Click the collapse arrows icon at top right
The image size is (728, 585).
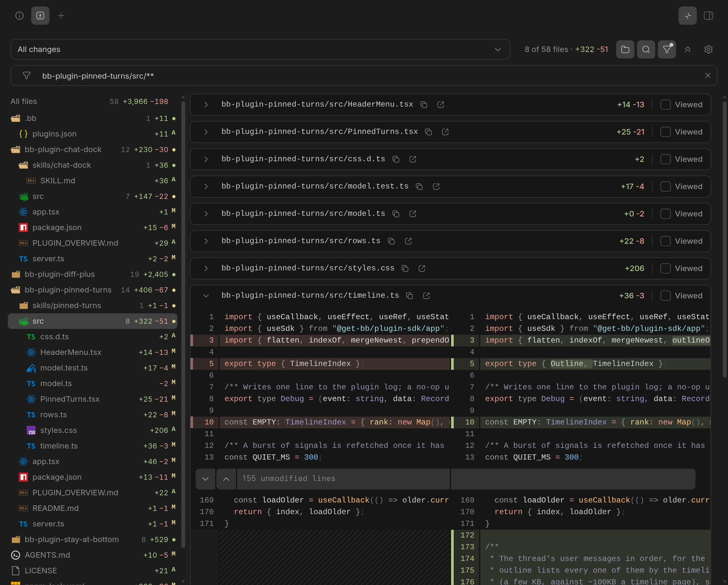(687, 16)
